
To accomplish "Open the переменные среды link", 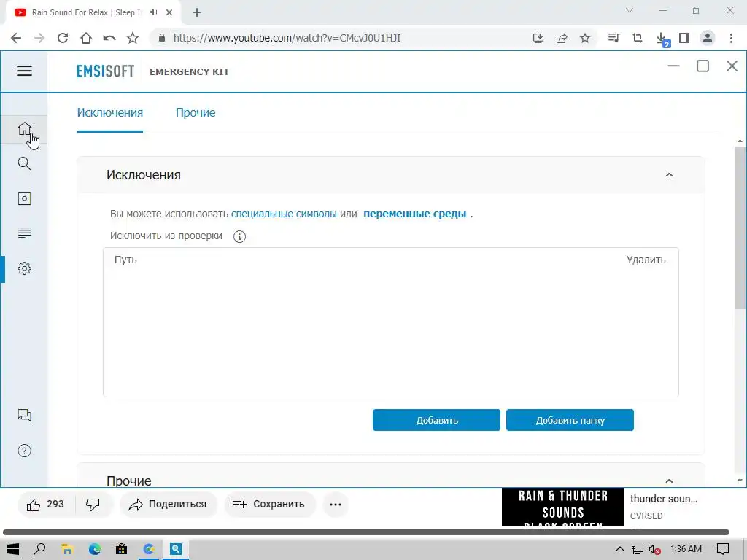I will (415, 214).
